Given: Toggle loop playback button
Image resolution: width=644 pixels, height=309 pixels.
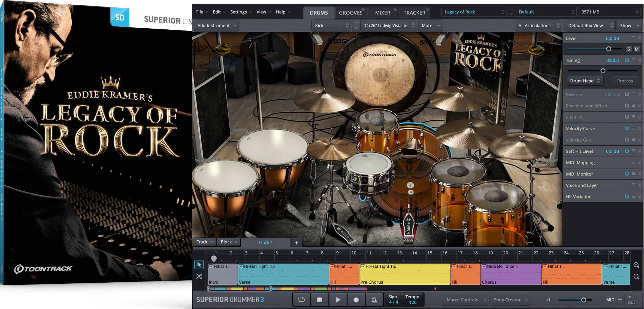Looking at the screenshot, I should pyautogui.click(x=301, y=300).
